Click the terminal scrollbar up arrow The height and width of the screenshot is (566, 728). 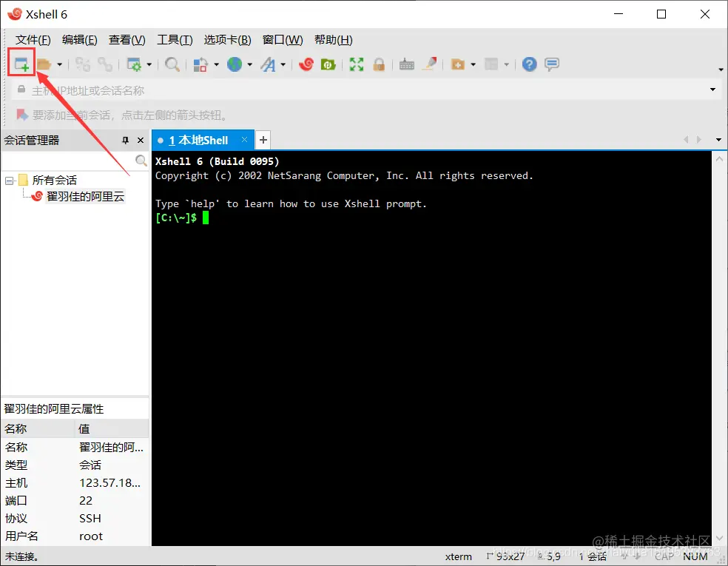click(719, 159)
